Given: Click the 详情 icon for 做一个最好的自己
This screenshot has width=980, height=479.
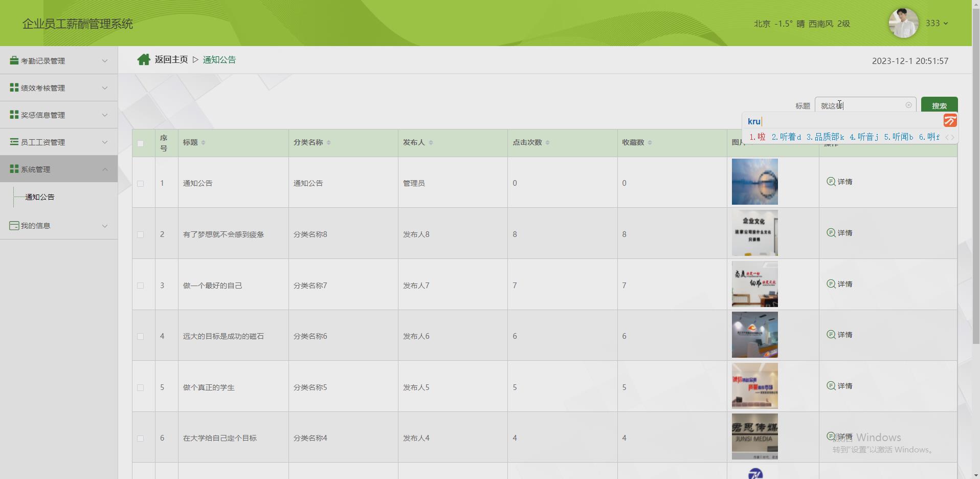Looking at the screenshot, I should (831, 284).
